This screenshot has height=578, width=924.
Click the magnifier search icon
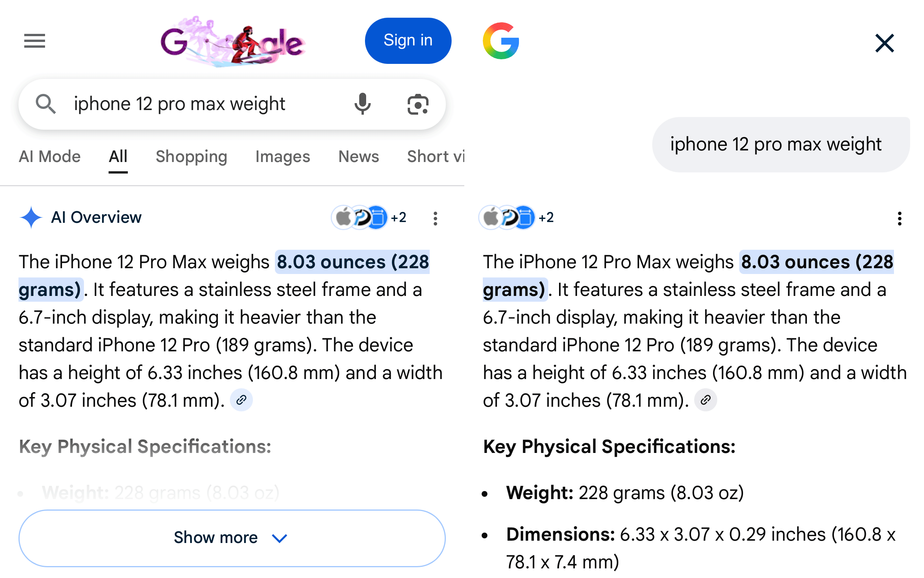pyautogui.click(x=46, y=104)
